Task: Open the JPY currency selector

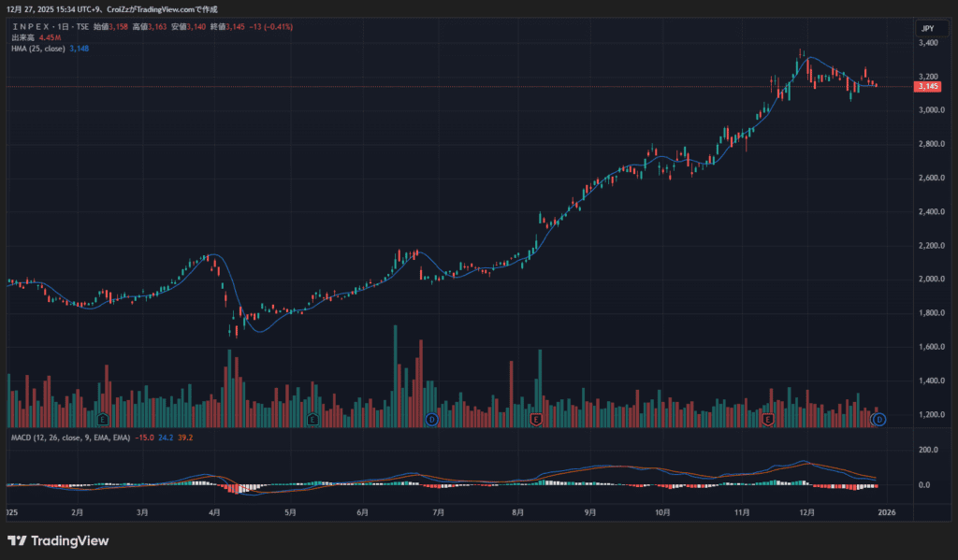Action: (927, 29)
